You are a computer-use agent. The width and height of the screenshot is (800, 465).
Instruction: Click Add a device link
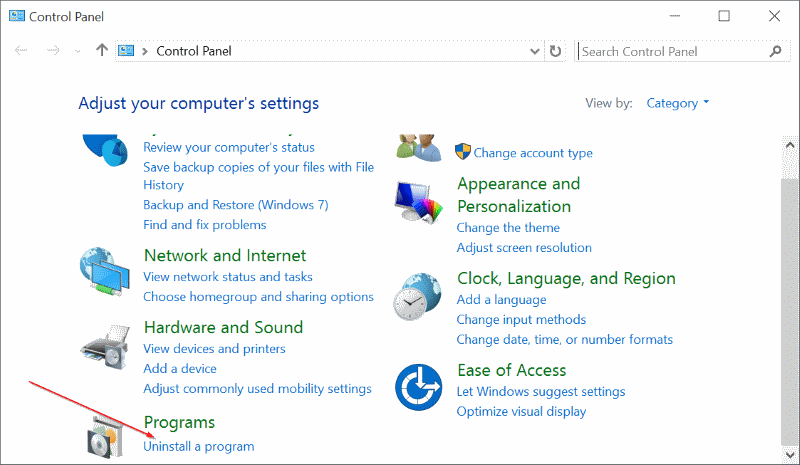[180, 369]
